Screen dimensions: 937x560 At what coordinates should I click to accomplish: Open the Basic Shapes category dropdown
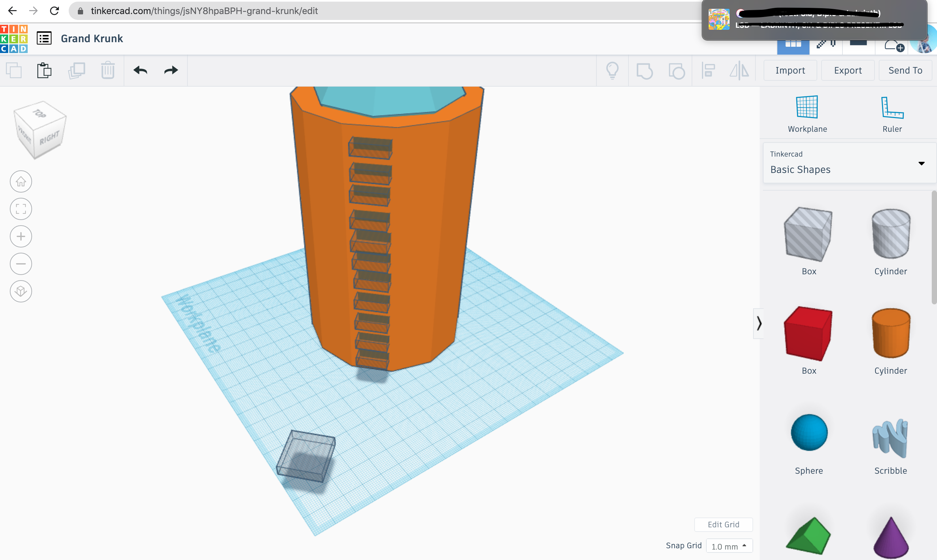(x=850, y=163)
